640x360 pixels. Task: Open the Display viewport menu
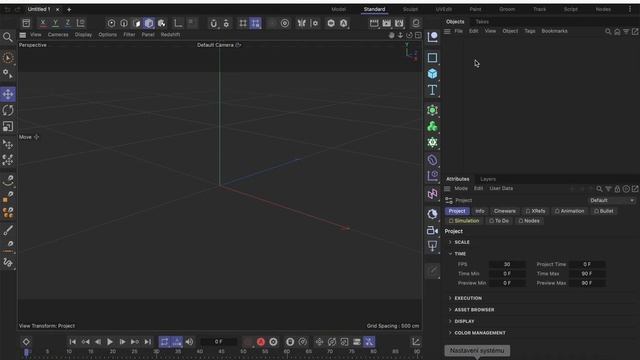coord(83,35)
